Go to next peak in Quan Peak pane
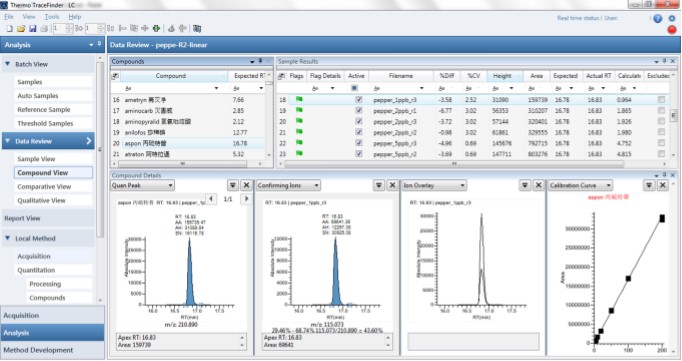Viewport: 682px width, 361px height. 246,199
